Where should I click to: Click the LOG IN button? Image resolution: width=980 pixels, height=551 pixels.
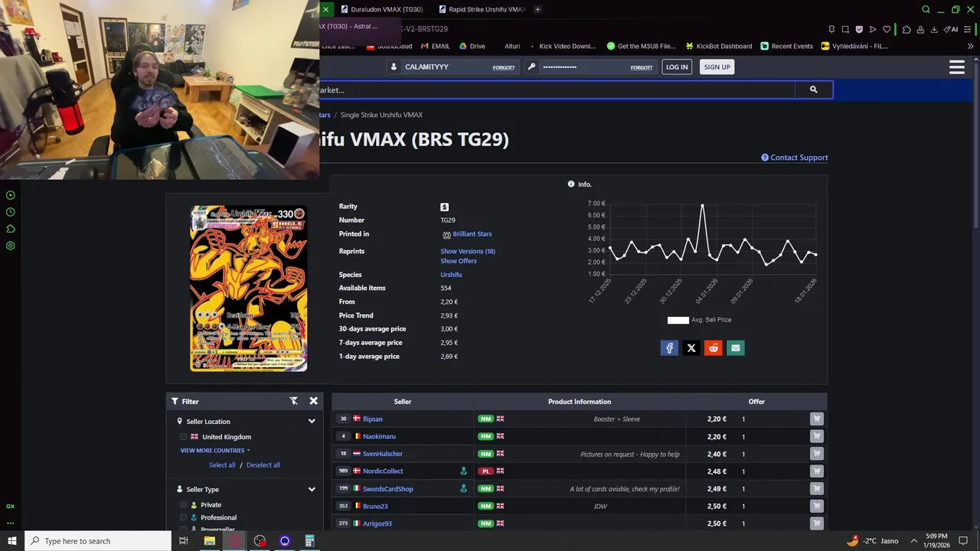677,67
